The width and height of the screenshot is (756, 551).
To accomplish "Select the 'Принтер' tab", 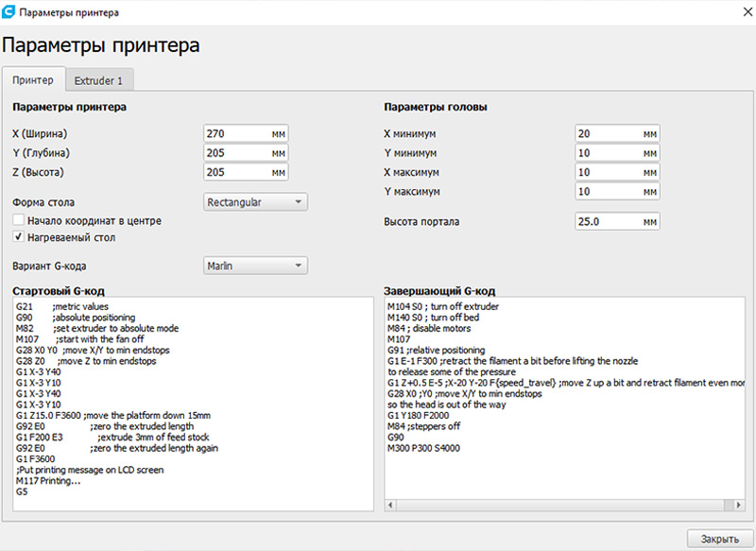I will (x=33, y=79).
